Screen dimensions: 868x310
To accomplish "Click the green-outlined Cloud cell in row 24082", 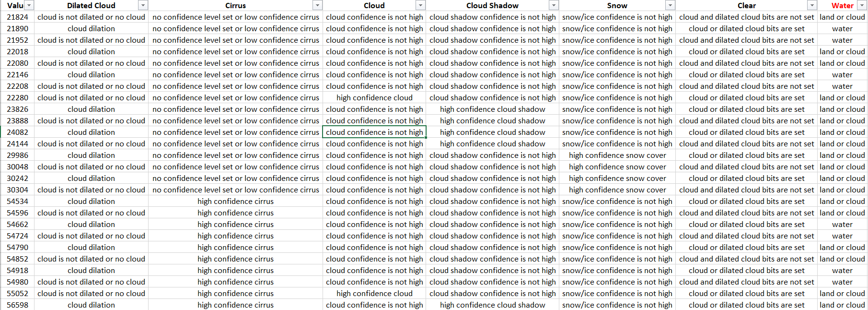I will click(374, 132).
